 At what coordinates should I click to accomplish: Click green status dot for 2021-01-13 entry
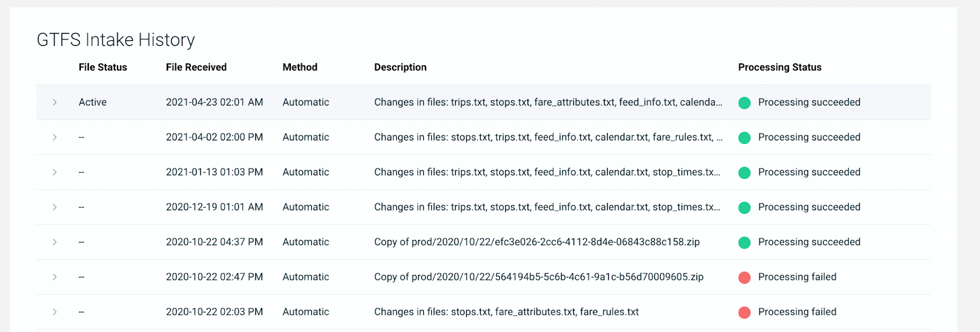744,173
